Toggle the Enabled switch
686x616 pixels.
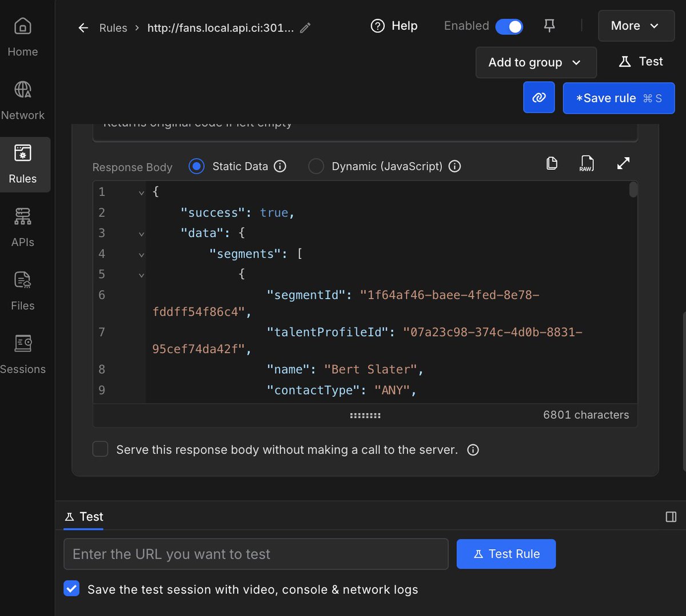(509, 26)
